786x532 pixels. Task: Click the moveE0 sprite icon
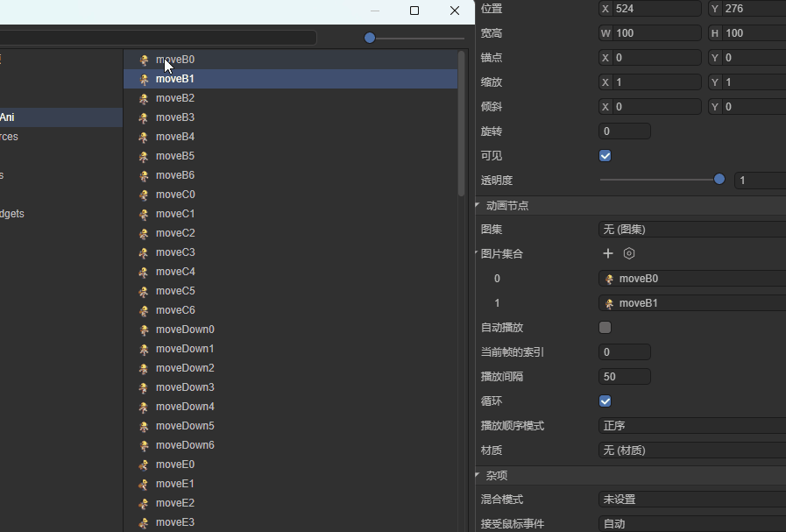[x=144, y=465]
